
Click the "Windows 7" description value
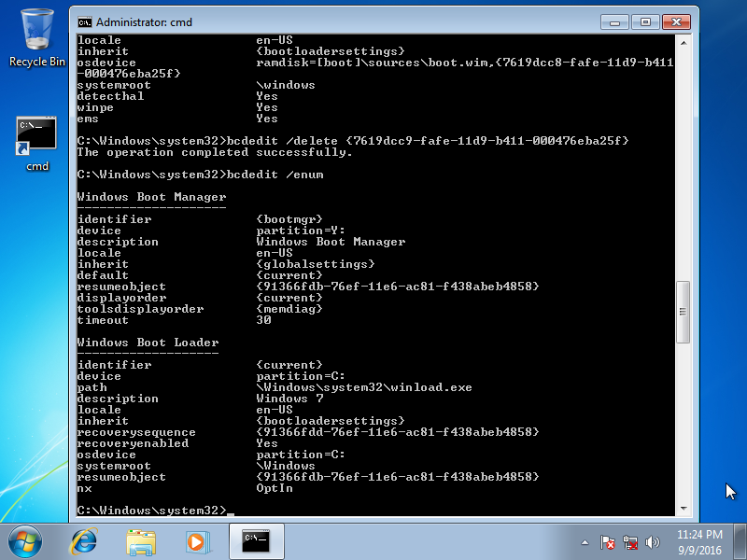tap(290, 399)
